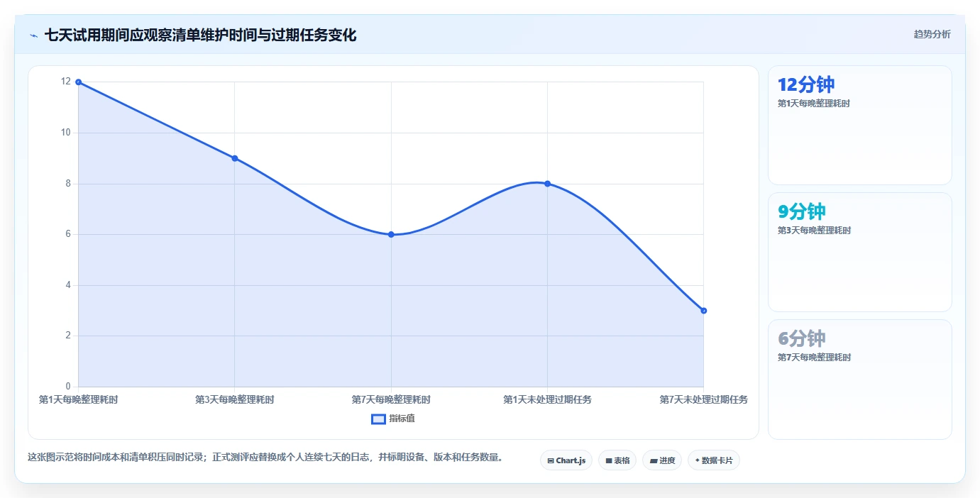
Task: Click the 第3天每晚整理耗时 caption in second card
Action: click(x=814, y=231)
